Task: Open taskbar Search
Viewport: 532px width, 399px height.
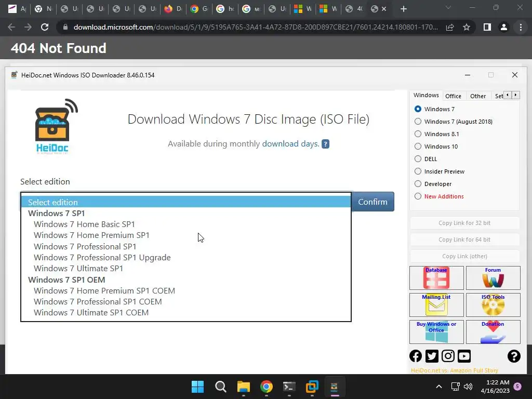Action: coord(220,387)
